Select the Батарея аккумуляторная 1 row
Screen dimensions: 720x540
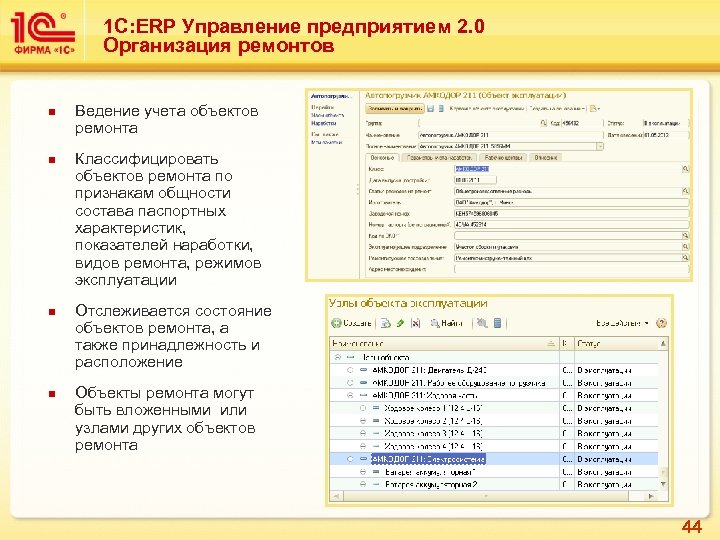(494, 472)
